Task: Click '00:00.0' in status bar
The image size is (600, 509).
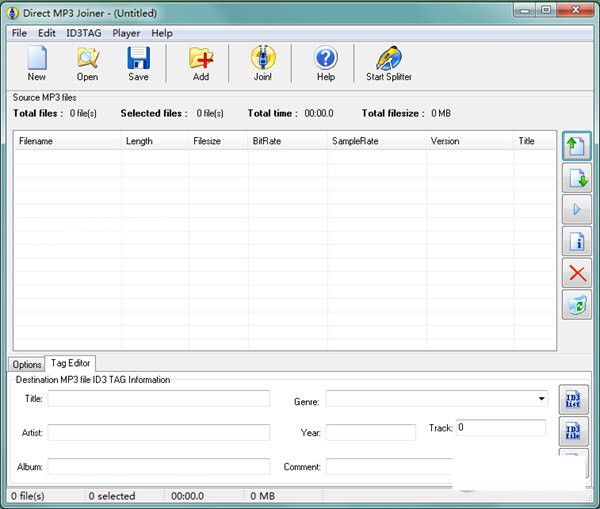Action: (x=188, y=496)
